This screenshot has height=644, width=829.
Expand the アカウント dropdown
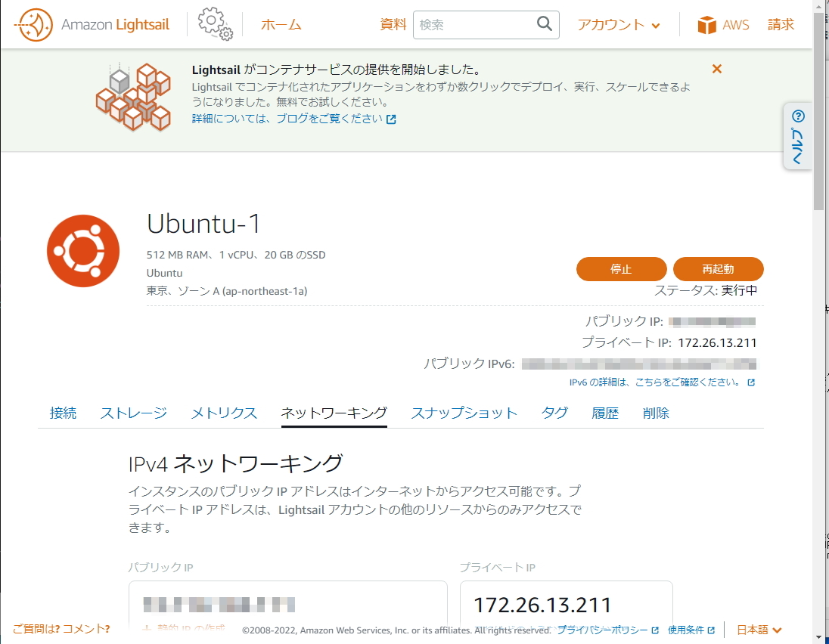618,25
